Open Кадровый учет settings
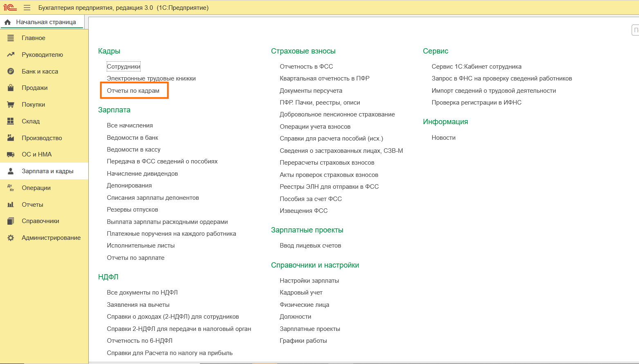The image size is (639, 364). coord(301,293)
